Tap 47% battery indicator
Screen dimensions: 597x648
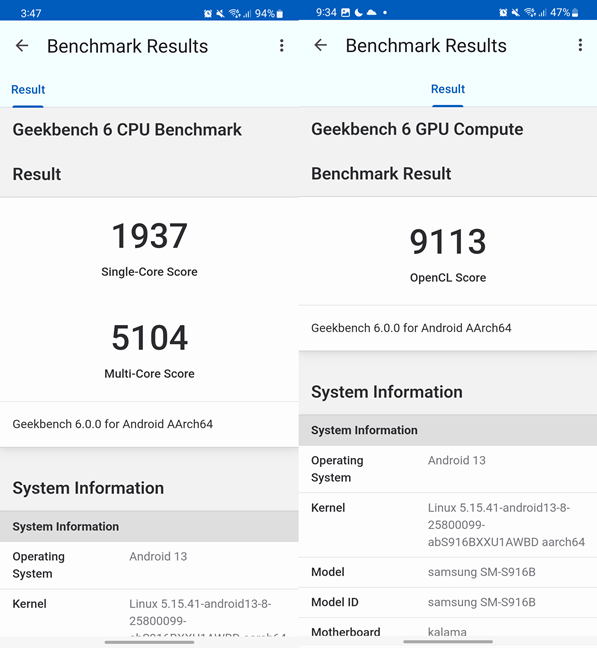click(x=564, y=13)
